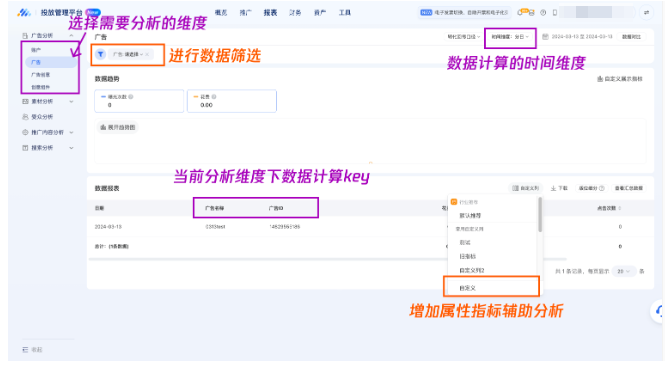Open the 资产 top navigation tab

point(320,13)
